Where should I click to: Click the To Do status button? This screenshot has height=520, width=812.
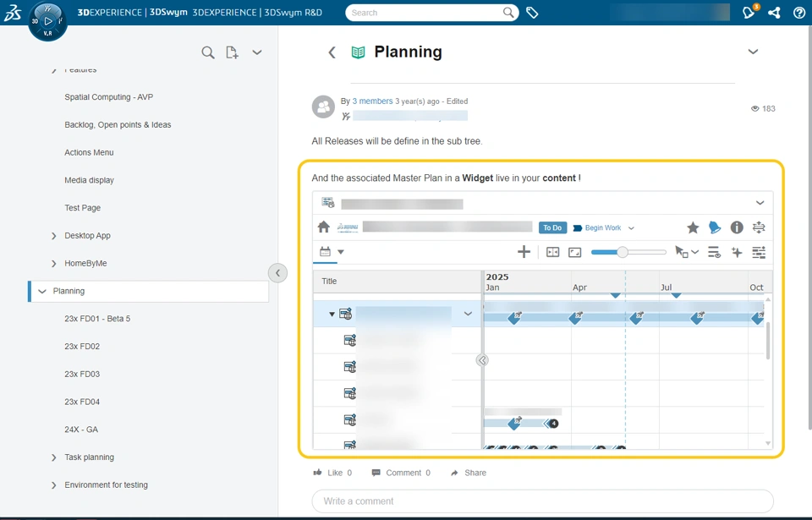point(552,227)
